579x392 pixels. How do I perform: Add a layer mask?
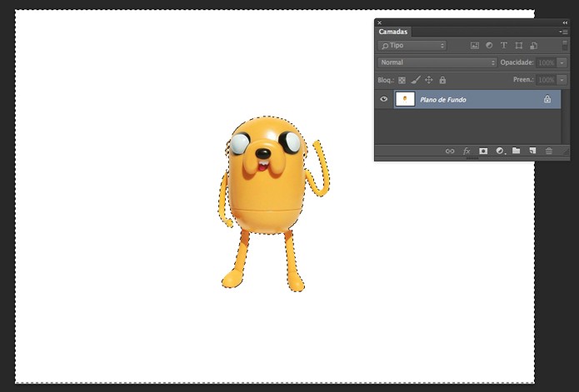click(483, 151)
